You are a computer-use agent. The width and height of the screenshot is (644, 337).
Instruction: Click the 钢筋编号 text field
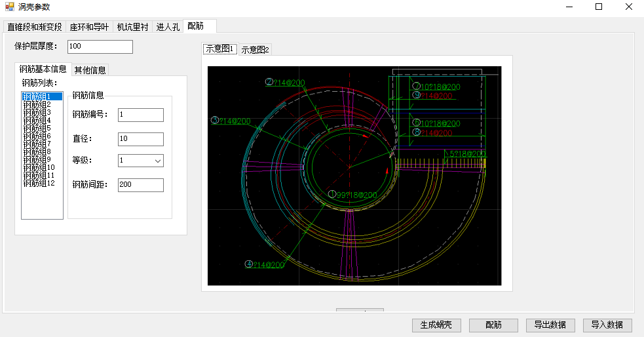(x=140, y=115)
